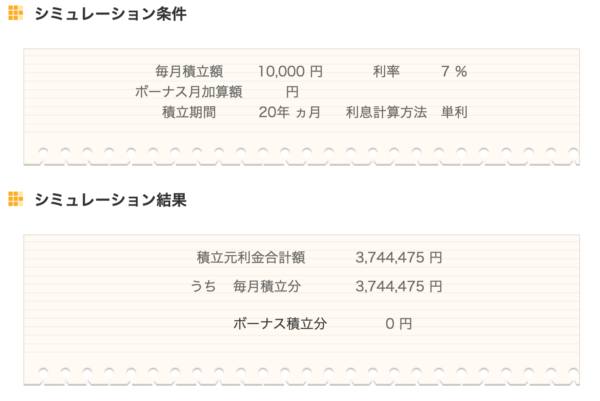Click the 利息計算方法 label
Image resolution: width=600 pixels, height=401 pixels.
point(386,112)
